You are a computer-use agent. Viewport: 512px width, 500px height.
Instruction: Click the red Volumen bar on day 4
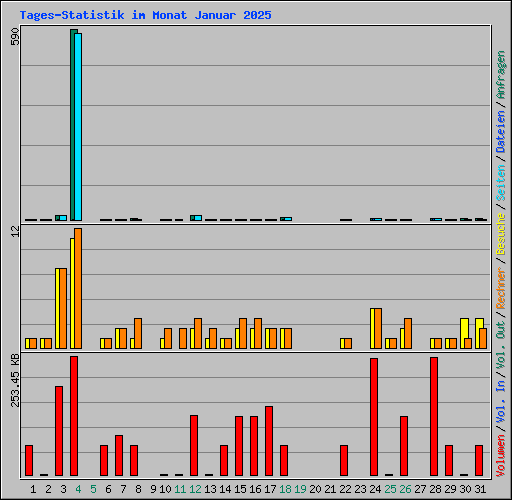74,416
